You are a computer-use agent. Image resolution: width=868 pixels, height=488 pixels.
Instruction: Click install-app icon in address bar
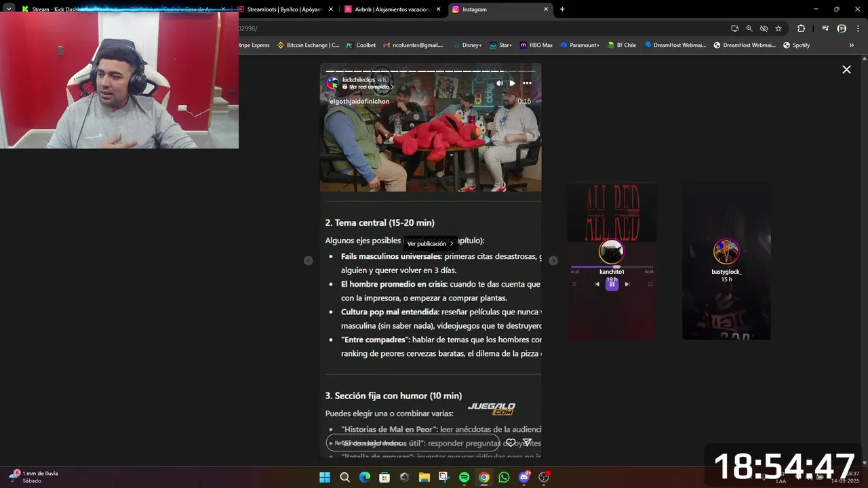coord(734,28)
